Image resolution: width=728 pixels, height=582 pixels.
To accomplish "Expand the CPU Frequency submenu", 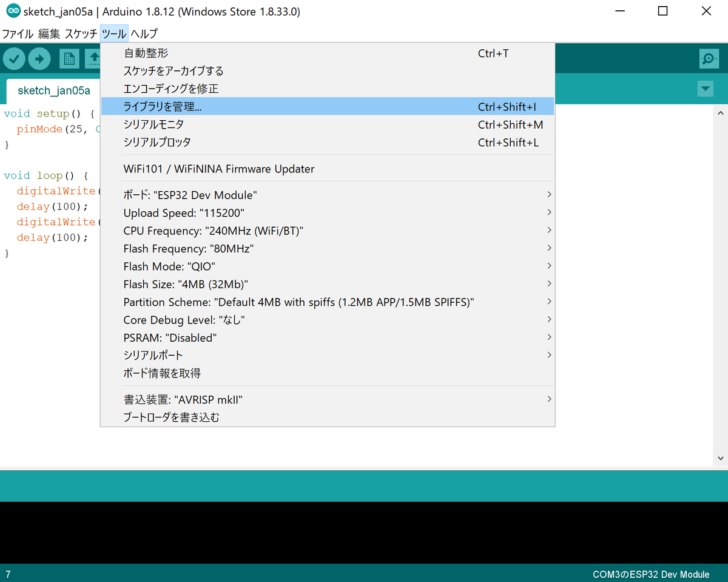I will (x=328, y=231).
